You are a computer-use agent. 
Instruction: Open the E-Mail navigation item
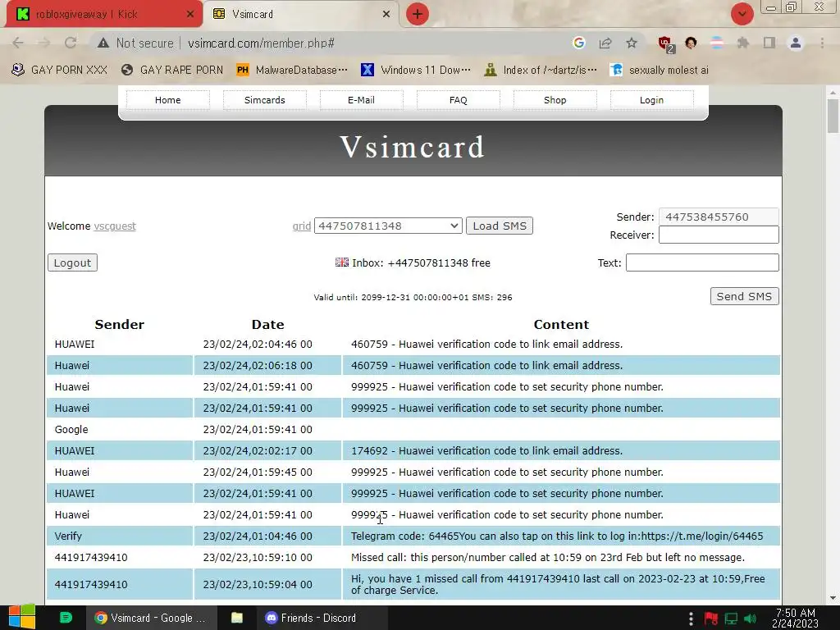coord(361,100)
